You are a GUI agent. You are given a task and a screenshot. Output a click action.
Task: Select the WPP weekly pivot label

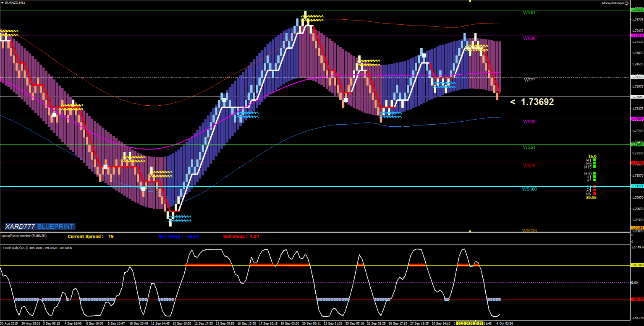tap(529, 79)
